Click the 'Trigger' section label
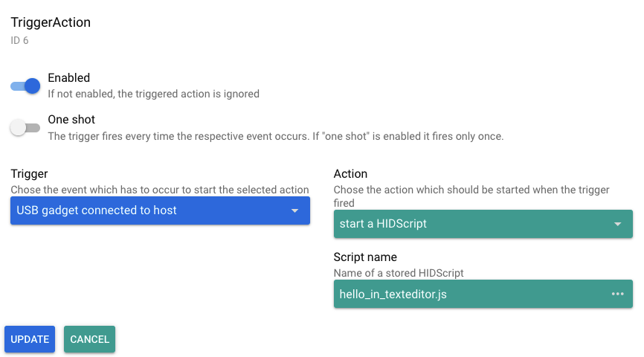Image resolution: width=644 pixels, height=357 pixels. click(x=29, y=174)
